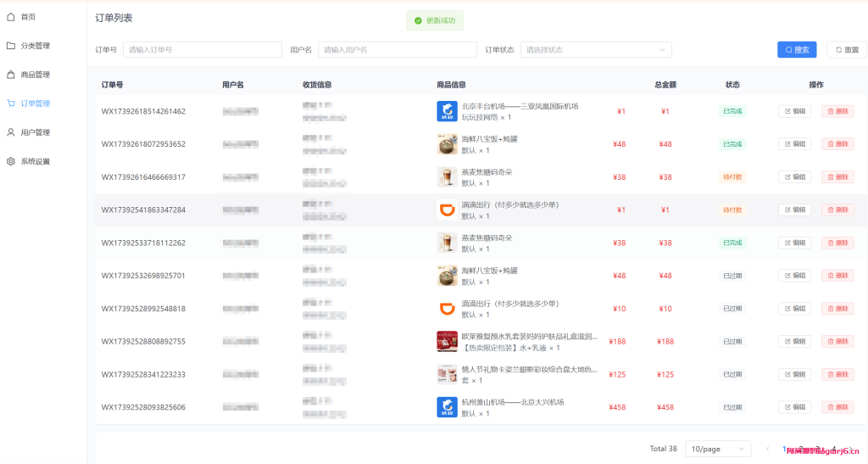
Task: Click the 订单号 column header
Action: (113, 85)
